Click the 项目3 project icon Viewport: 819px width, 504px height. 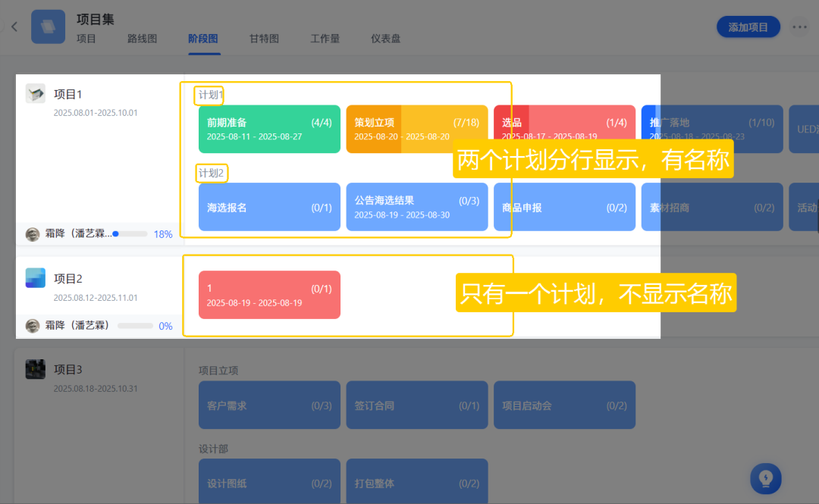click(x=36, y=369)
